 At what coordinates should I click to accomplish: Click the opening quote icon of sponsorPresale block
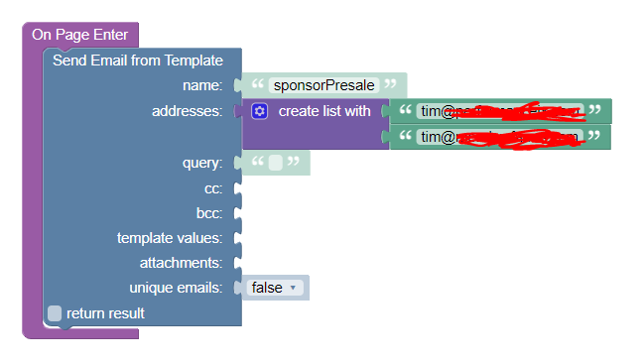(x=258, y=84)
